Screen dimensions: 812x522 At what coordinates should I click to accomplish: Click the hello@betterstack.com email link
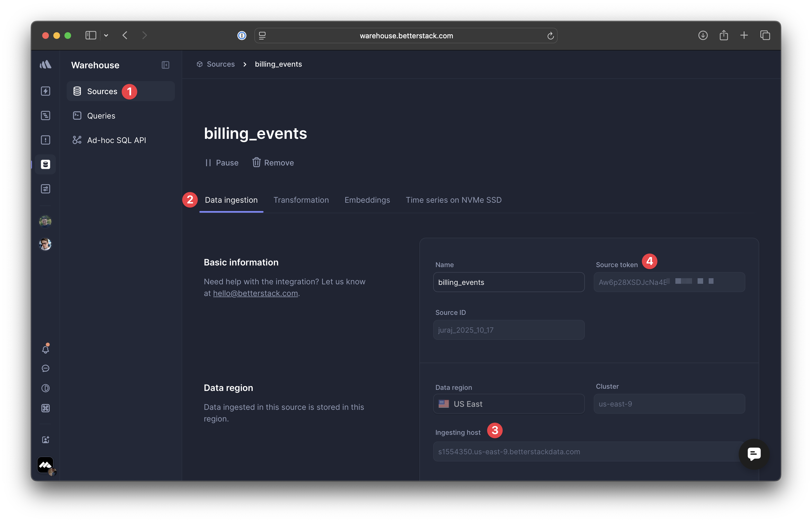[x=255, y=293]
